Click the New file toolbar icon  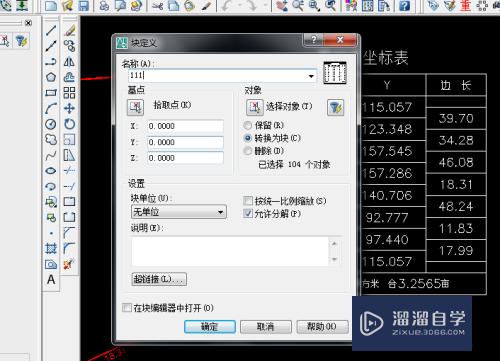coord(51,6)
